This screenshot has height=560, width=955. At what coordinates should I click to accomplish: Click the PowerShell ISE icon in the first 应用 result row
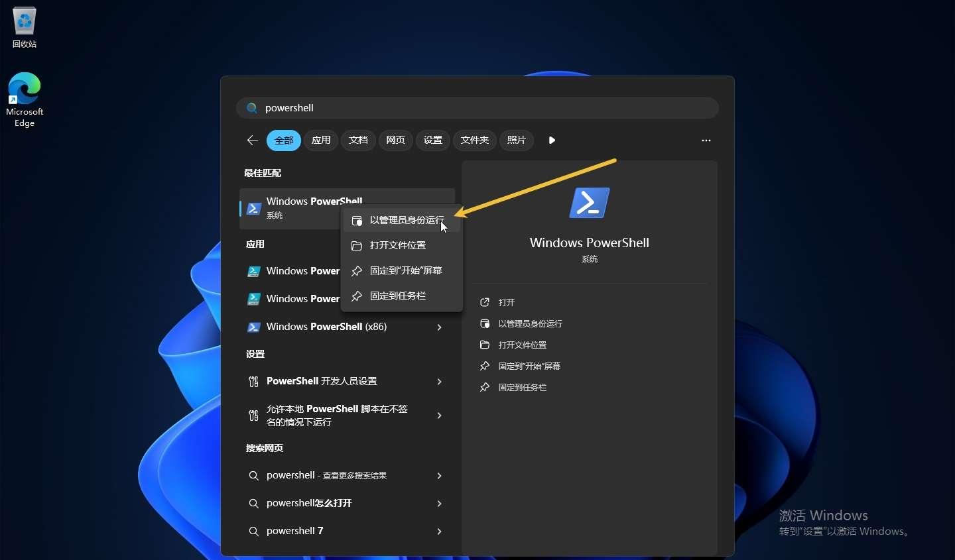tap(253, 271)
